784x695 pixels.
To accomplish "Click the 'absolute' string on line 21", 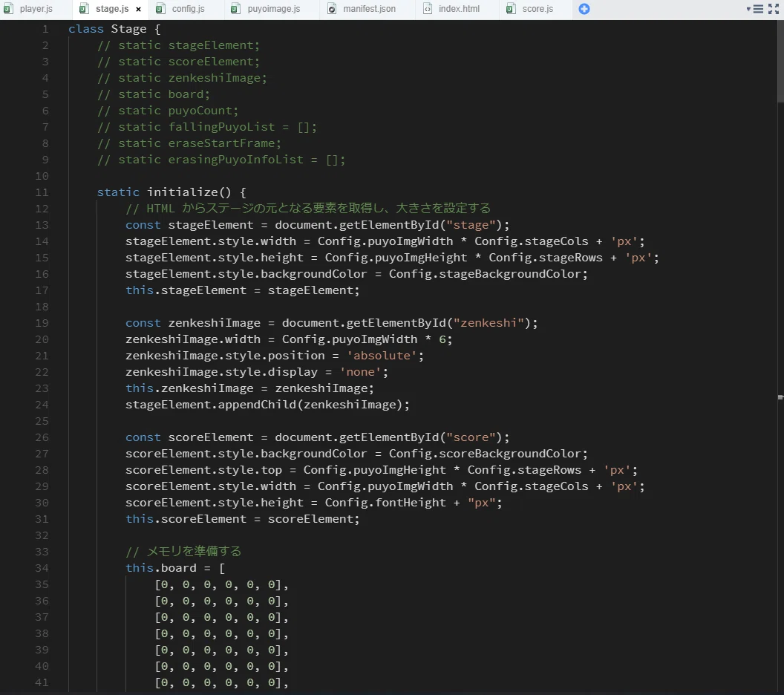I will (x=382, y=356).
